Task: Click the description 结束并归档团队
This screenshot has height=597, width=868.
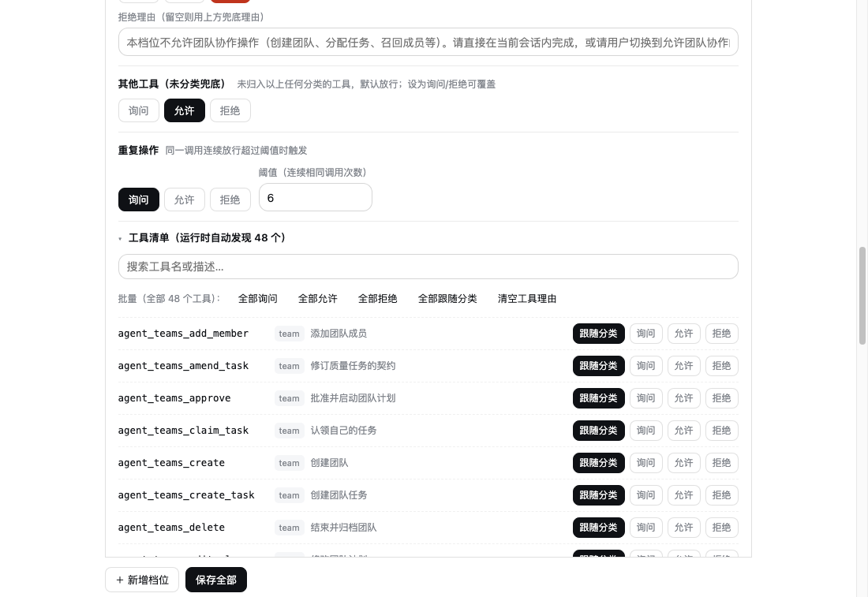Action: click(343, 528)
